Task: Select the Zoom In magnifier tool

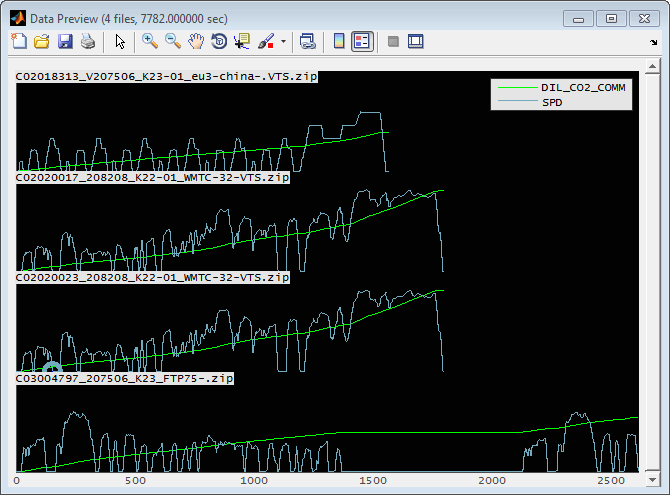Action: [150, 41]
